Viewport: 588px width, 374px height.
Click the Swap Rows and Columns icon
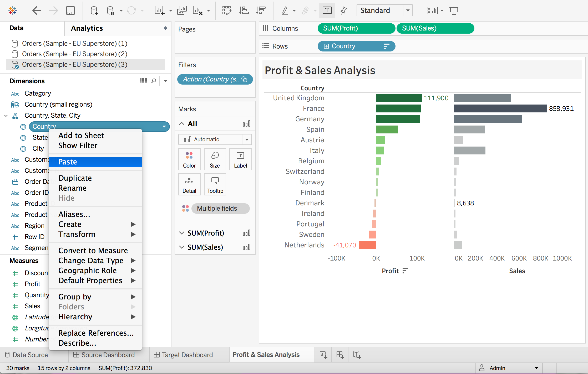[227, 11]
